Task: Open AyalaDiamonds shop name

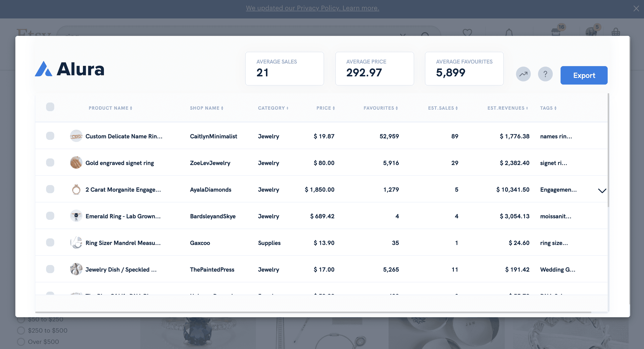Action: 211,190
